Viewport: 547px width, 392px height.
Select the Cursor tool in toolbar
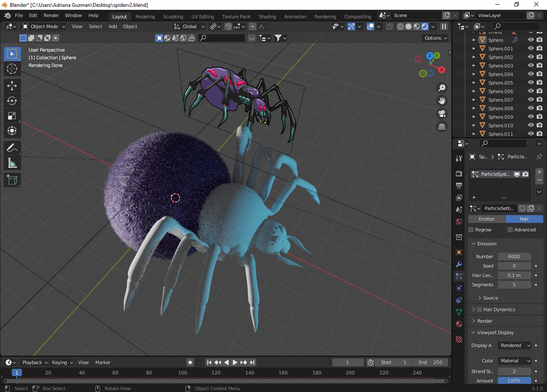click(12, 69)
